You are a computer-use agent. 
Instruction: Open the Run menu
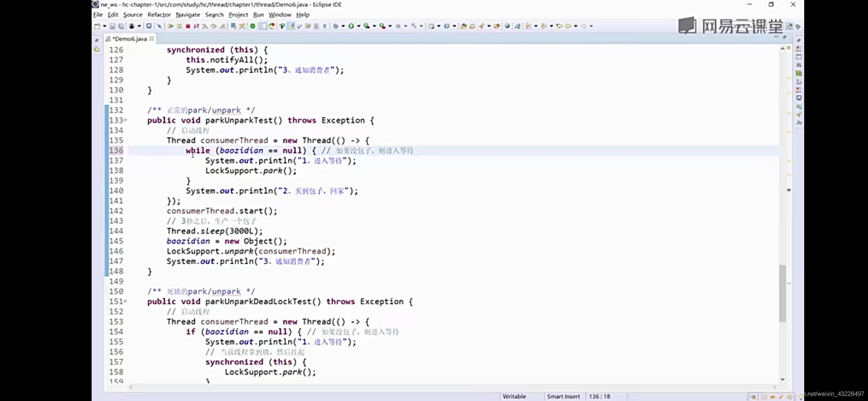point(258,15)
